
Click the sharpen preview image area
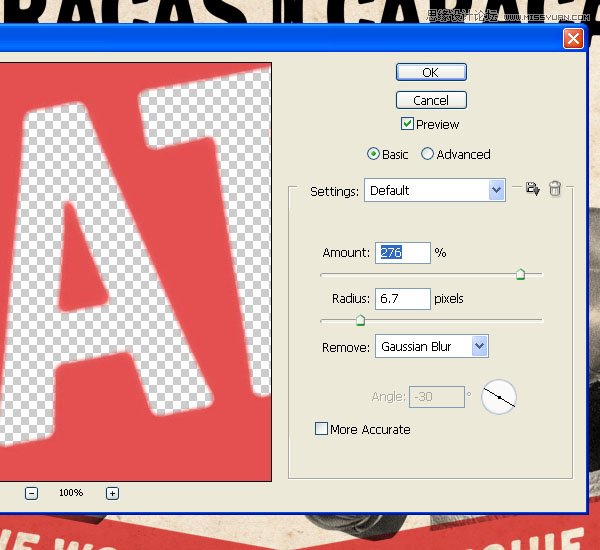click(135, 272)
